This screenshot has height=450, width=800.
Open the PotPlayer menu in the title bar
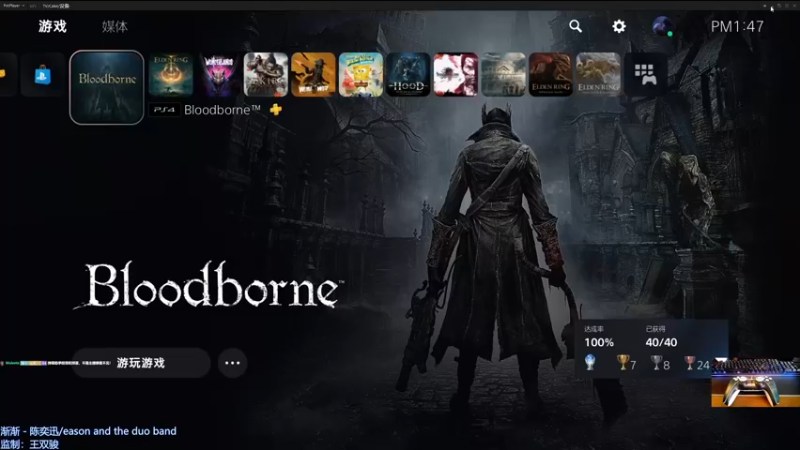(13, 6)
